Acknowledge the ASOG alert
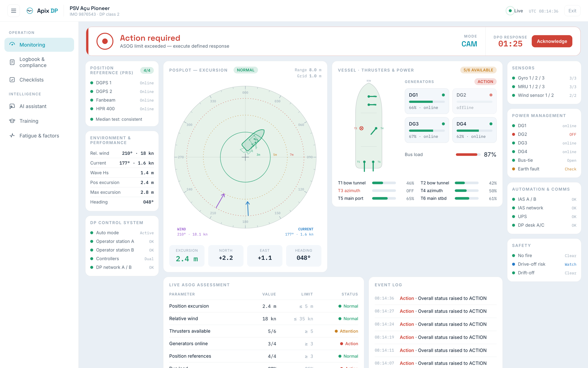588x368 pixels. point(552,41)
